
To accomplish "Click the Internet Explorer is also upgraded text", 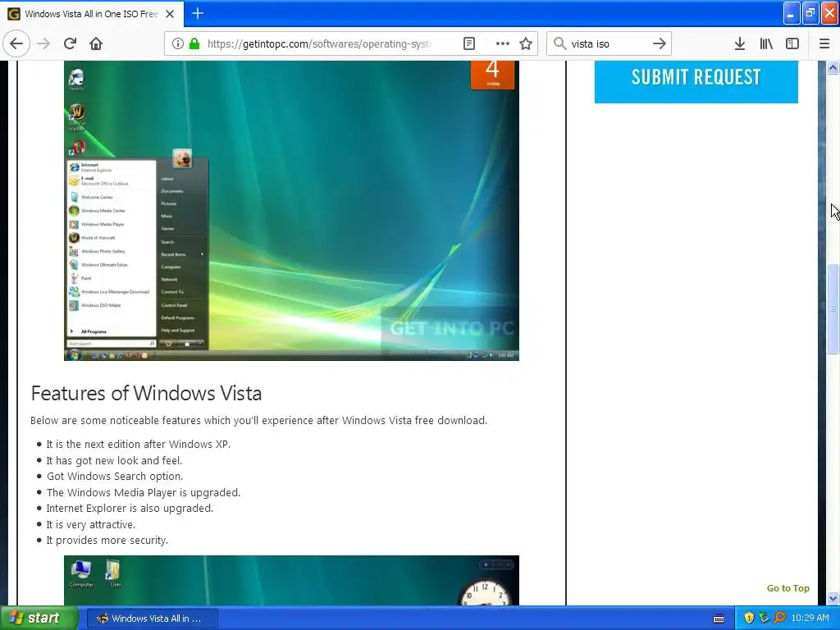I will (130, 508).
